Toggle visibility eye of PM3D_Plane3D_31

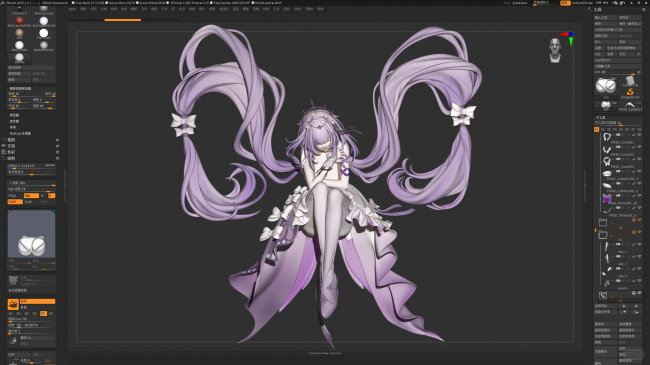639,196
